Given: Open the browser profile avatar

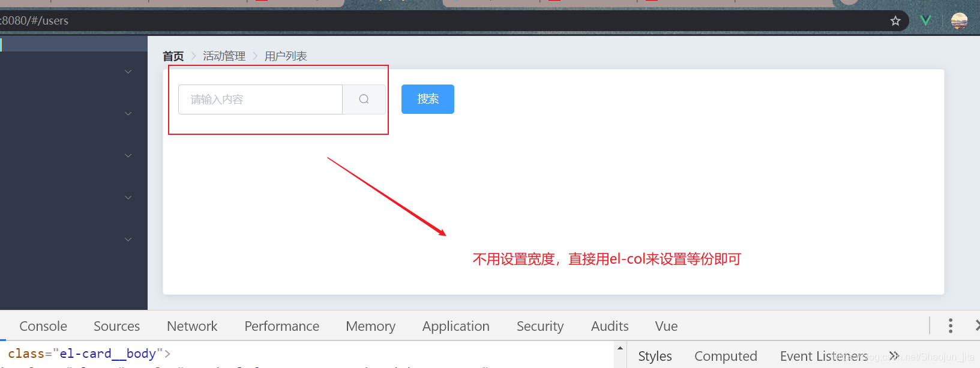Looking at the screenshot, I should click(959, 21).
